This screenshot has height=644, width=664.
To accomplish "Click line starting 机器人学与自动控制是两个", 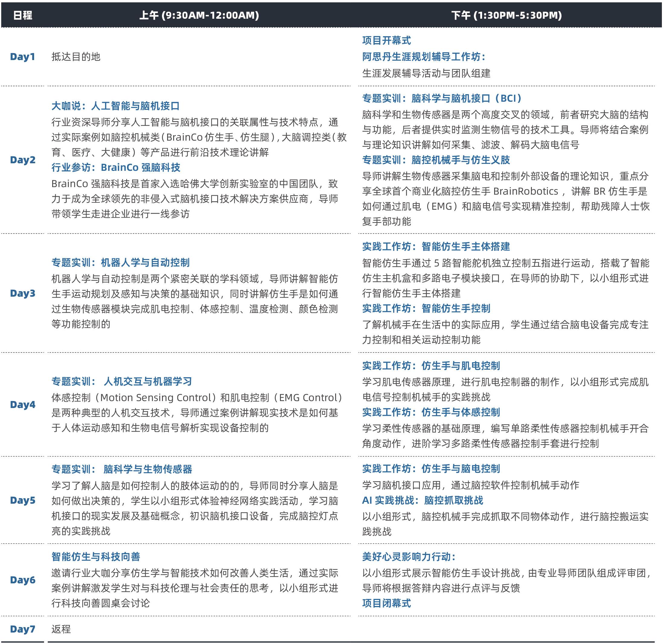I will [x=195, y=279].
